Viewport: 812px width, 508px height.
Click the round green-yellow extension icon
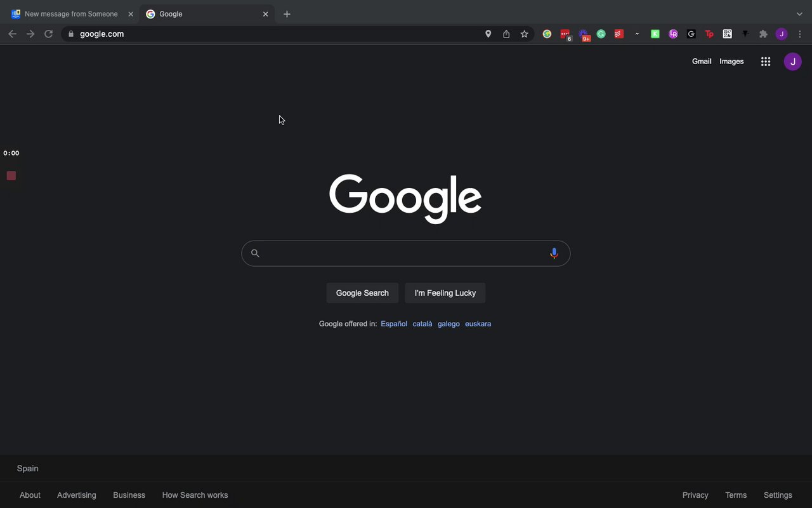click(547, 34)
